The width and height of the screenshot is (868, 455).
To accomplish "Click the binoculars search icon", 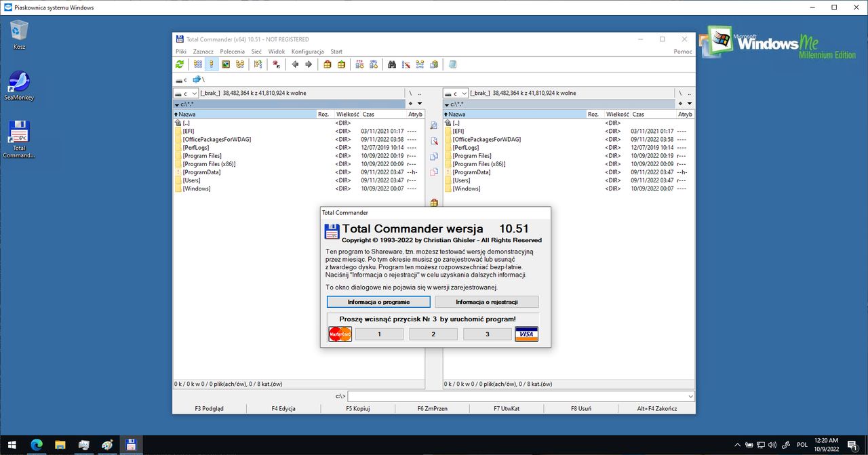I will [x=391, y=64].
